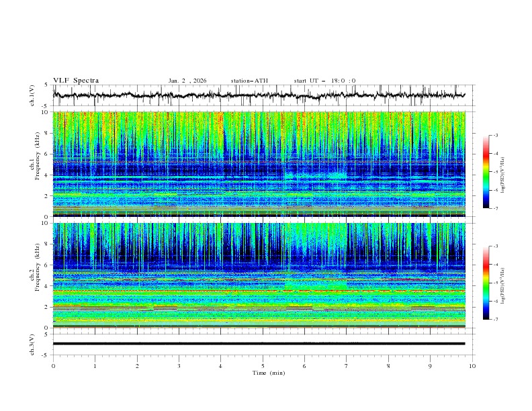Click the upper ch.1 PSD color scale bar
532x411 pixels.
486,172
